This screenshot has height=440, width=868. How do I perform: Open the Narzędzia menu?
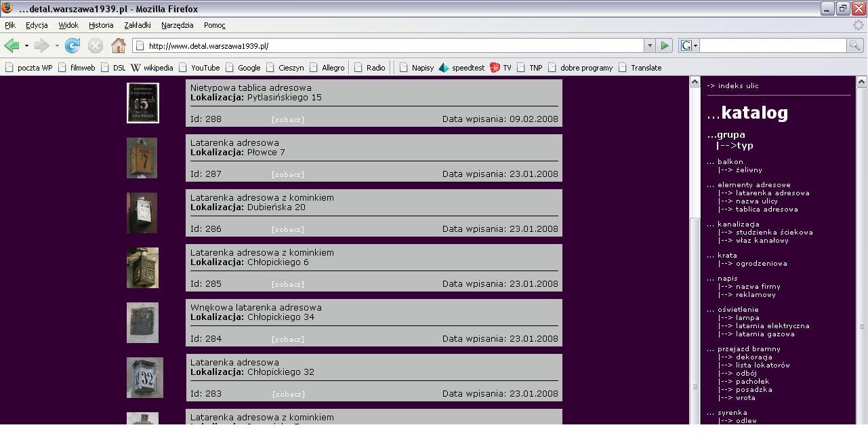coord(178,25)
